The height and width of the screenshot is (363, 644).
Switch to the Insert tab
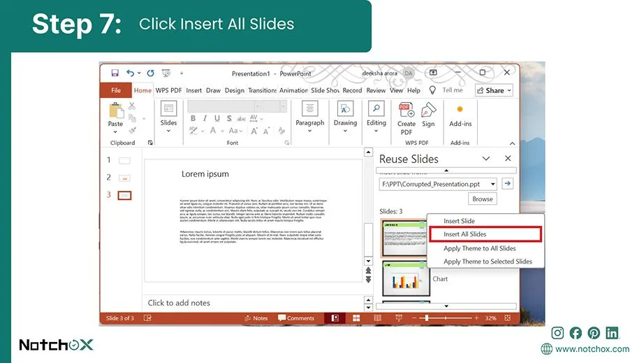point(194,90)
